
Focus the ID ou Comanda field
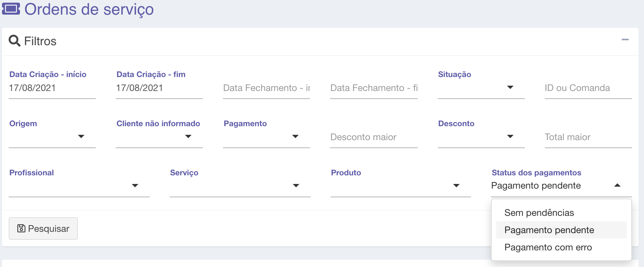pos(588,88)
